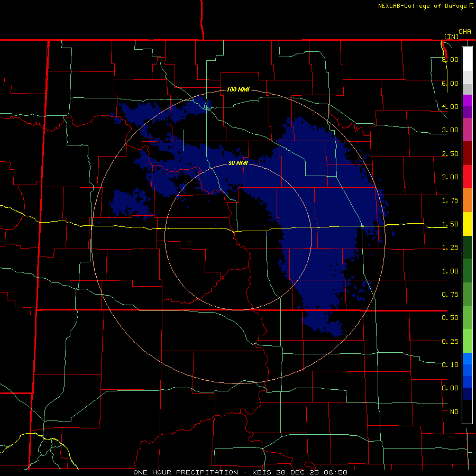Click the 8.00 legend value

pos(450,59)
